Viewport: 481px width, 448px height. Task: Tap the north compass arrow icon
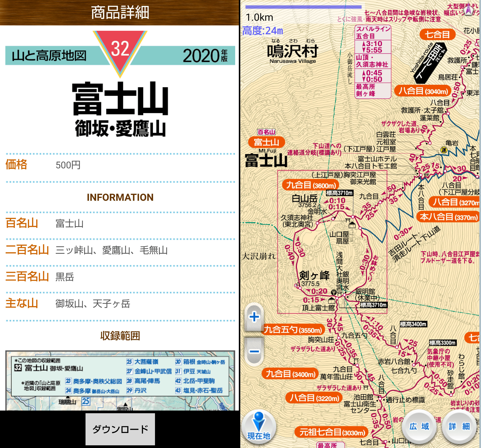(469, 9)
